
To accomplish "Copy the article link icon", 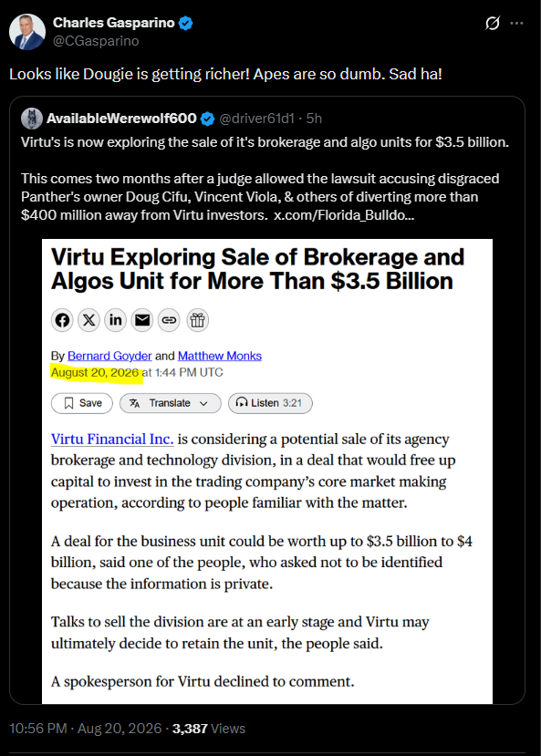I will point(169,320).
